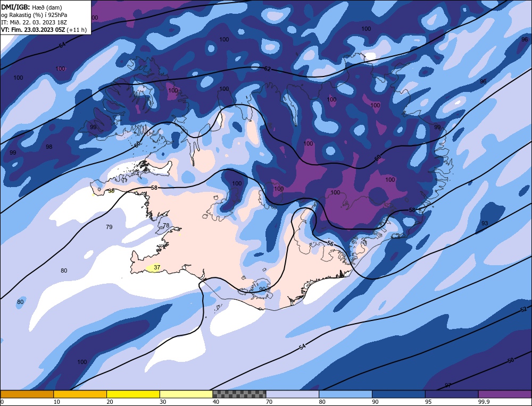
Task: Click the legend tick label 95
Action: coord(428,402)
